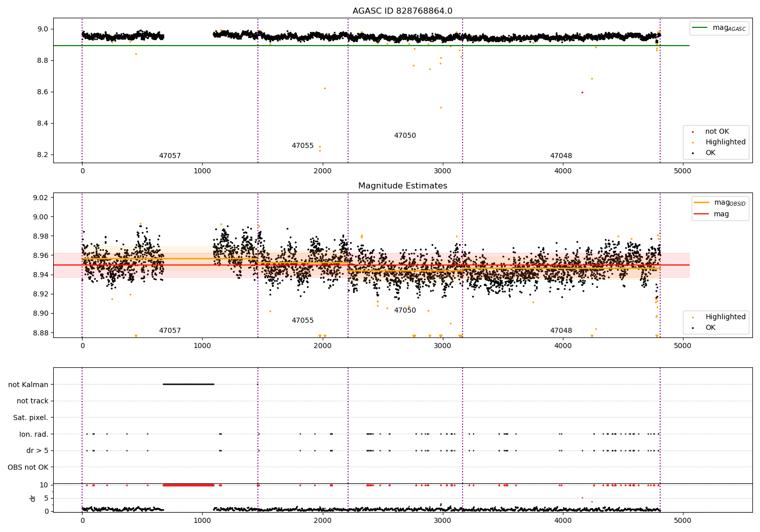Select the 'not OK' legend label
Image resolution: width=760 pixels, height=532 pixels.
(717, 132)
